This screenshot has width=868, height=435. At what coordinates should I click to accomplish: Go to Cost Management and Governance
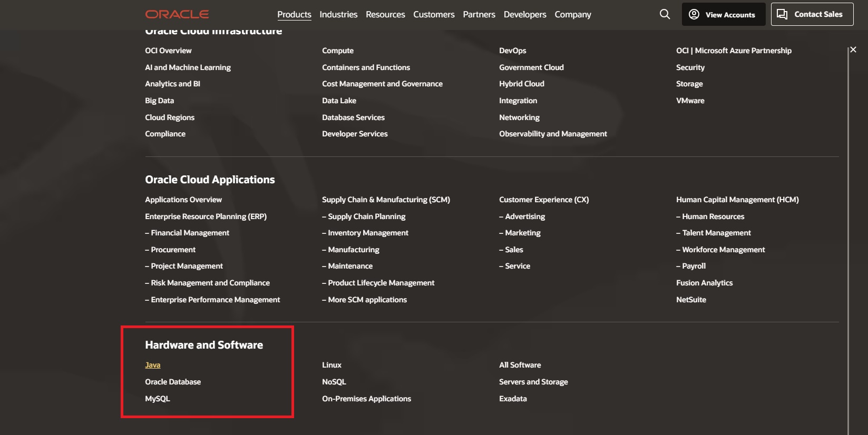(x=382, y=84)
